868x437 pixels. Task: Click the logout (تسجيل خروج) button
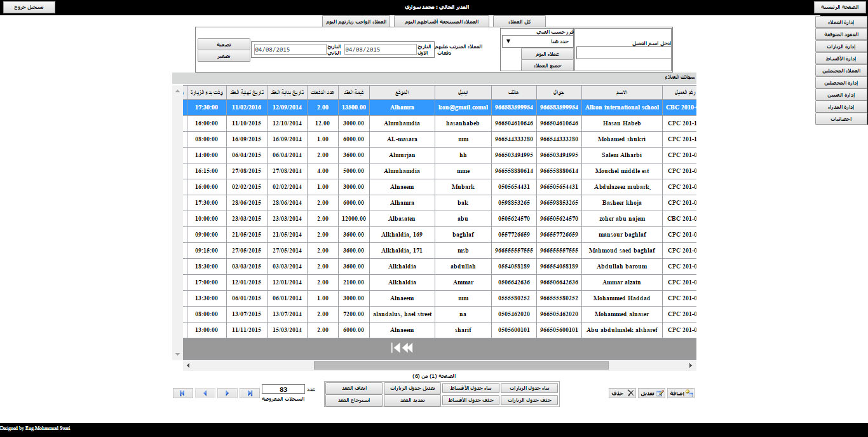(x=28, y=7)
